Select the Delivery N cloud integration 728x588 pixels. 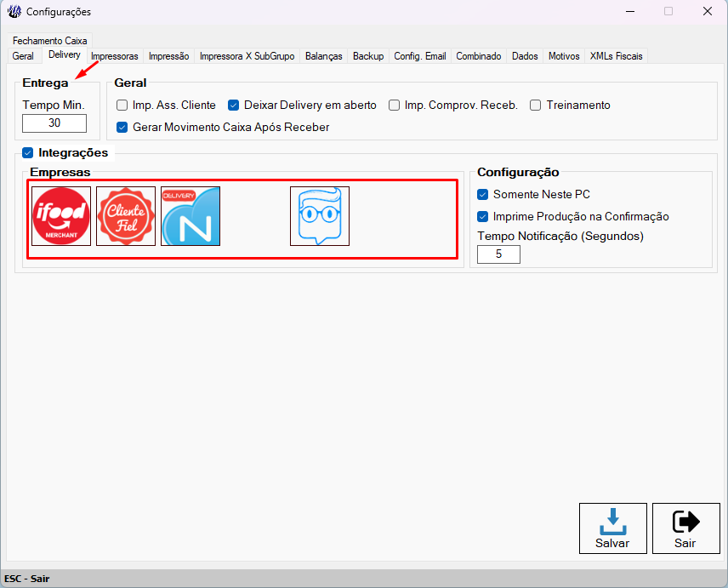coord(191,216)
